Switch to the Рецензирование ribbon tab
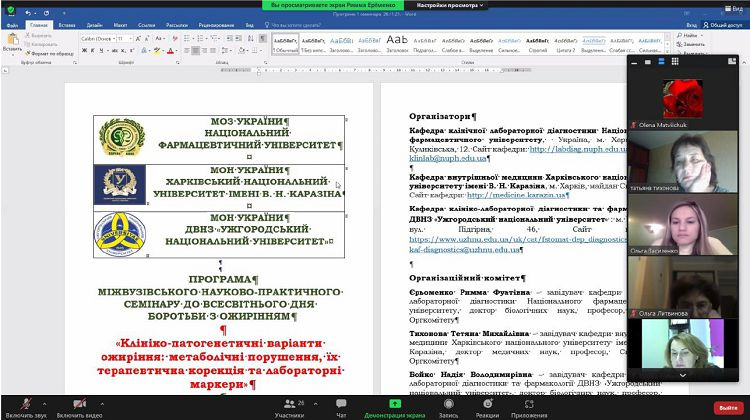The width and height of the screenshot is (750, 420). point(216,25)
